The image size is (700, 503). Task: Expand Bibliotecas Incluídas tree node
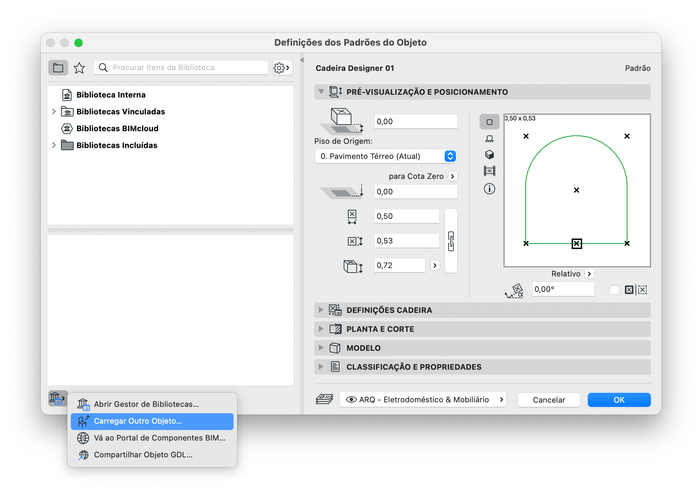click(54, 145)
